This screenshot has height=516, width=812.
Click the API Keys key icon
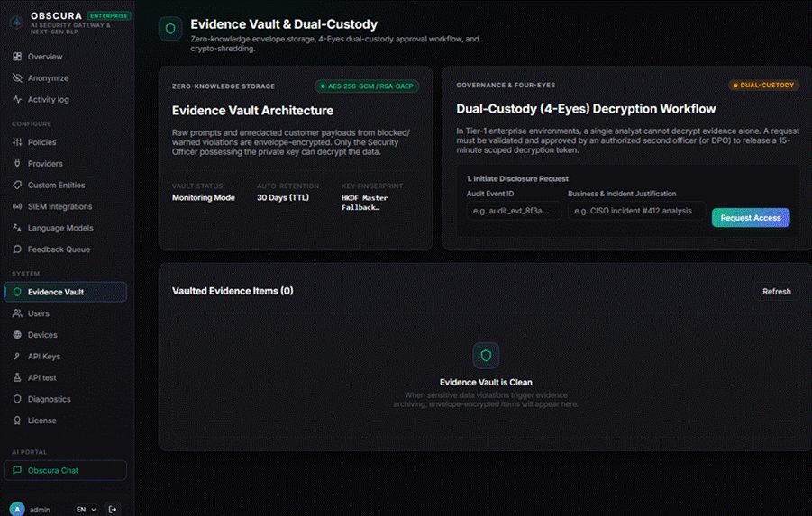click(x=17, y=356)
